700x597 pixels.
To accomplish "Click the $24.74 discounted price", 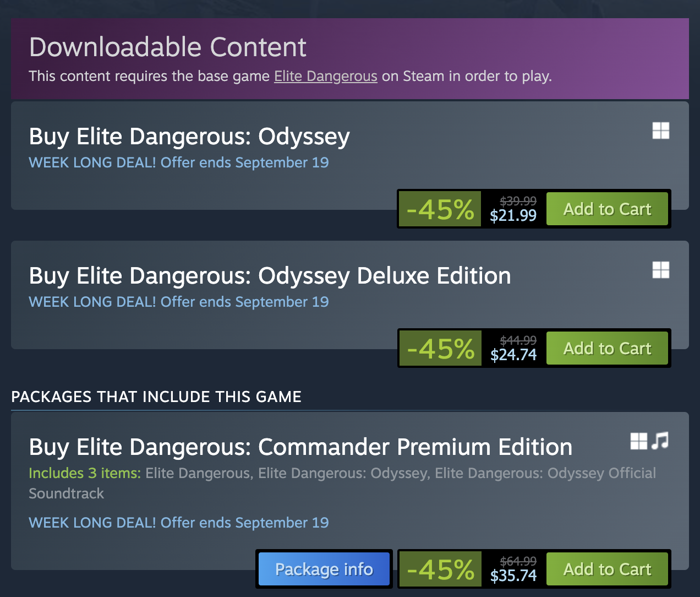I will coord(513,355).
